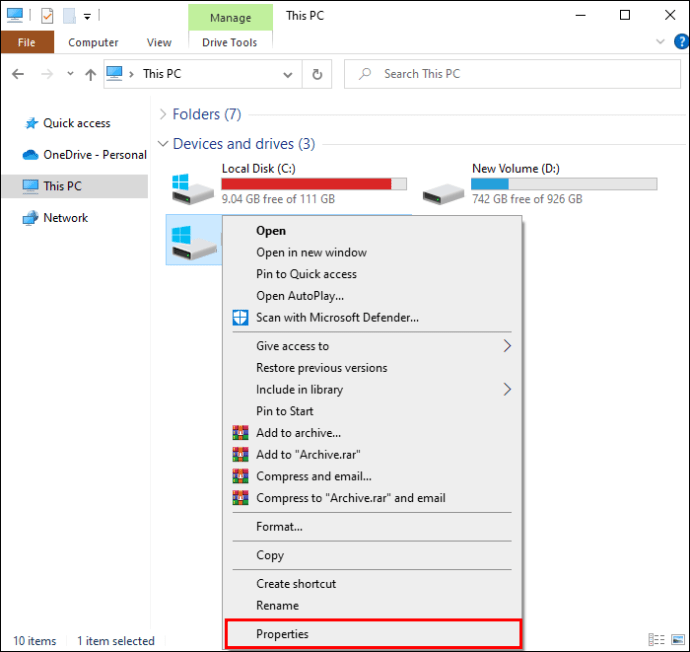The height and width of the screenshot is (652, 690).
Task: Open the address bar history dropdown
Action: (287, 74)
